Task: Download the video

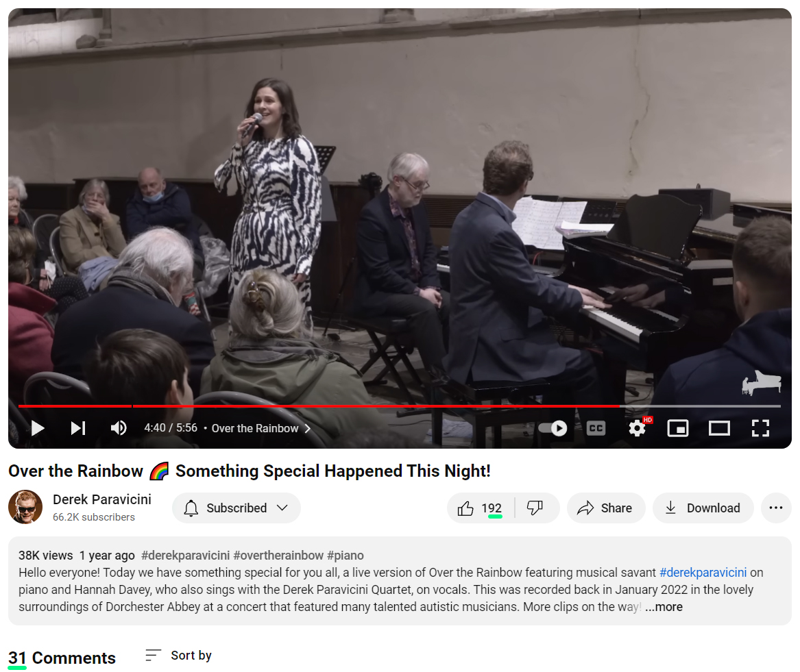Action: tap(703, 508)
